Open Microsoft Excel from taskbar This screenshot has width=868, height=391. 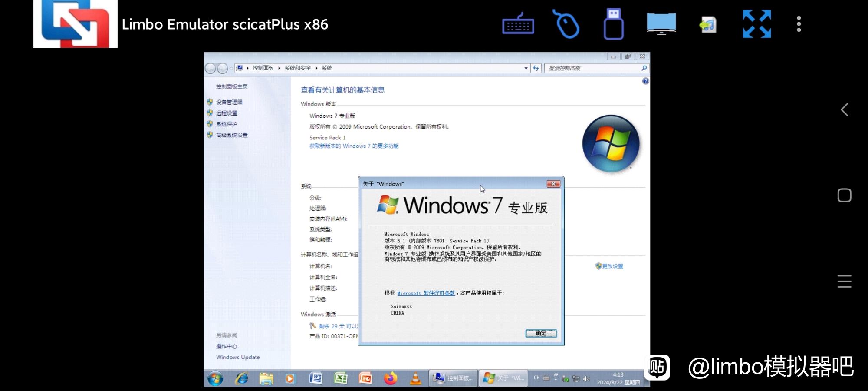[341, 378]
